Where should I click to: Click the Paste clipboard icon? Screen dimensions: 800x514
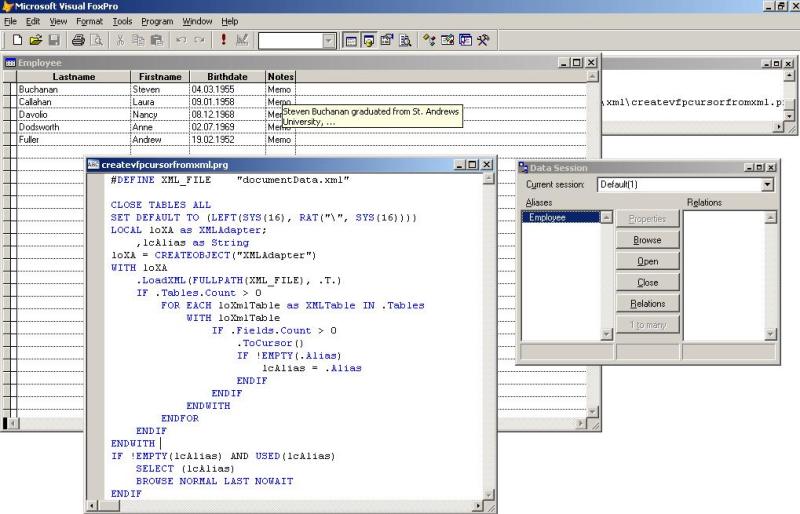click(157, 40)
